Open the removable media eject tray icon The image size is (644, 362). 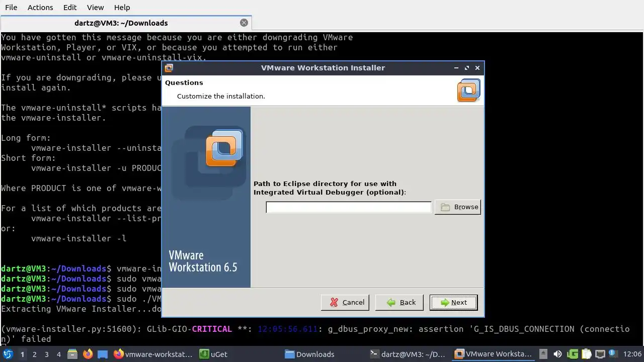click(543, 354)
